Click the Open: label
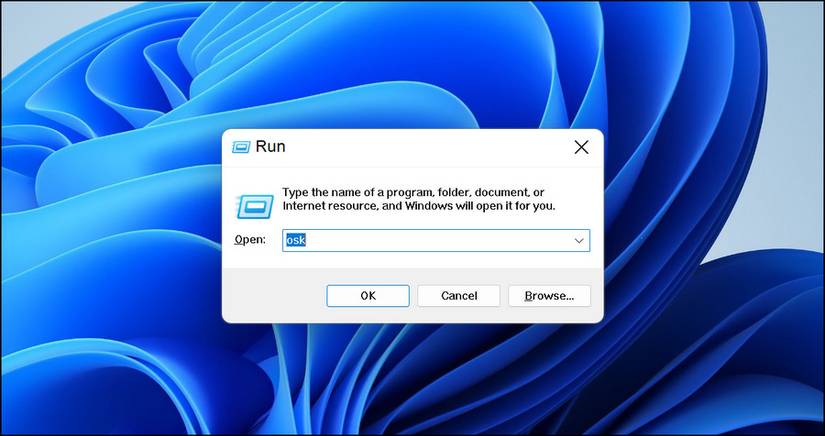Image resolution: width=825 pixels, height=436 pixels. click(x=250, y=240)
